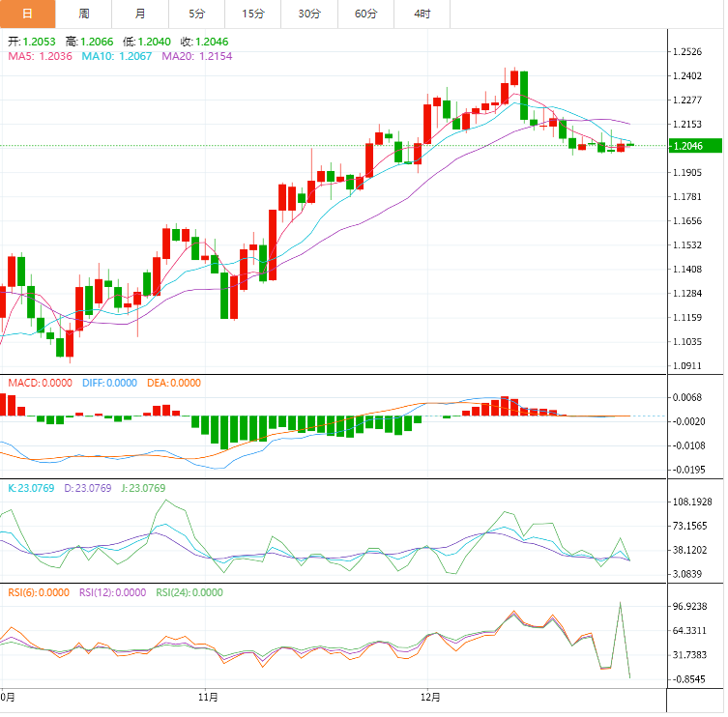Screen dimensions: 728x717
Task: Switch to the 日 daily chart tab
Action: pos(27,14)
